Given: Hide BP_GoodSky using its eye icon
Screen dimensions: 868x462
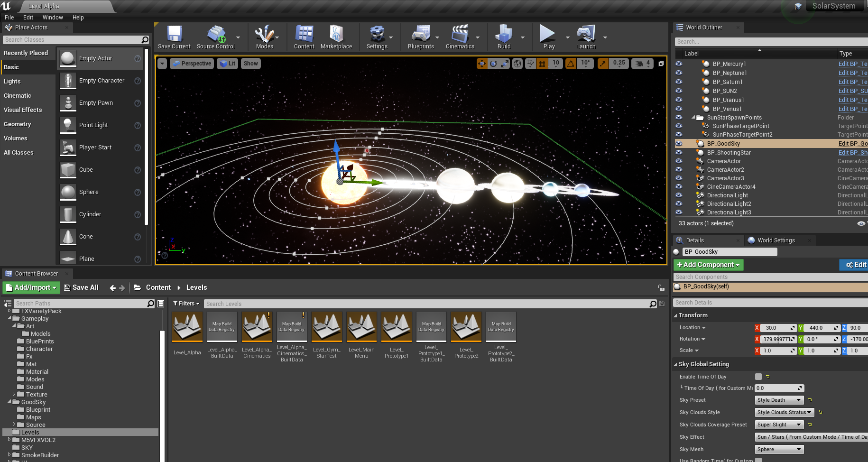Looking at the screenshot, I should [x=679, y=144].
